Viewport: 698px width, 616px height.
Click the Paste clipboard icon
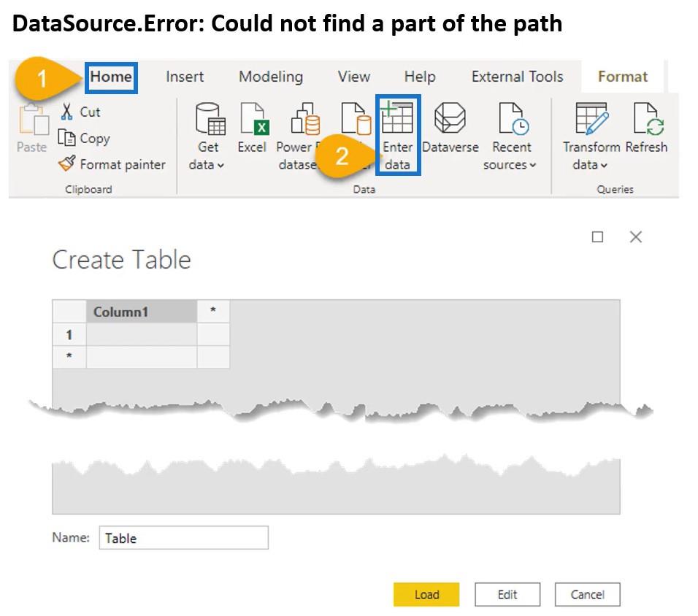tap(33, 120)
